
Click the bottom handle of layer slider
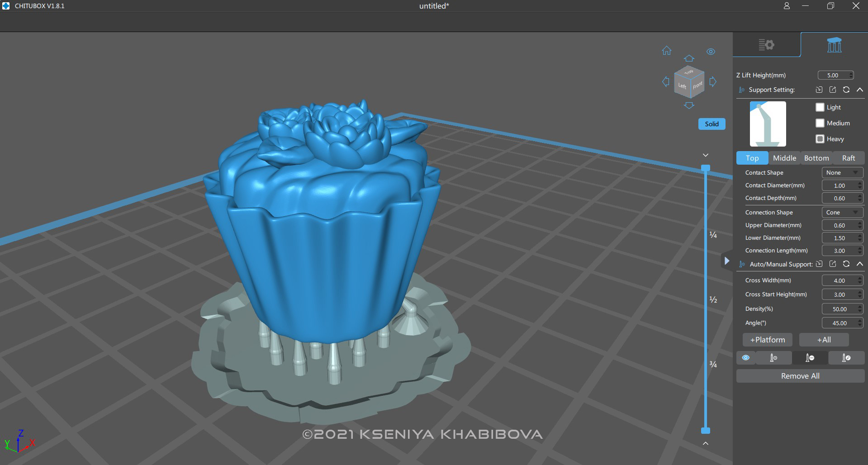pos(705,430)
